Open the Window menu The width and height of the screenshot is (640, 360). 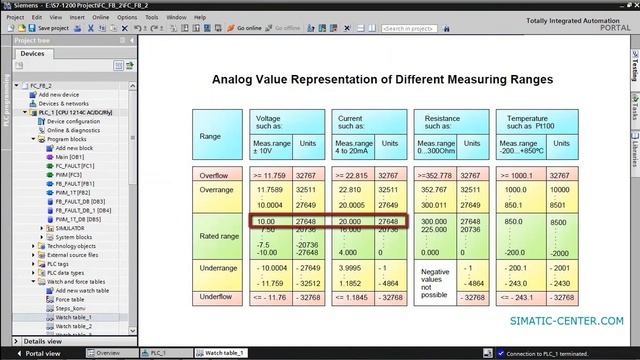[x=176, y=17]
